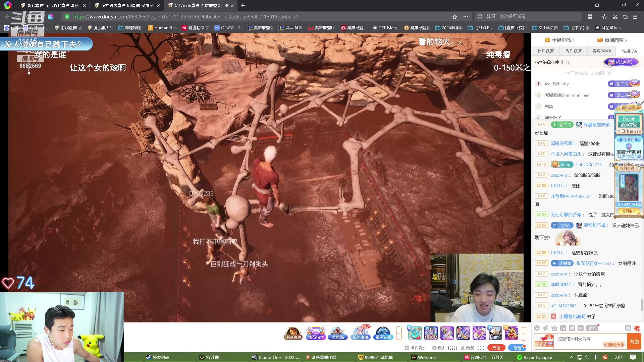This screenshot has width=644, height=362.
Task: Show hidden system tray icons
Action: (x=571, y=357)
